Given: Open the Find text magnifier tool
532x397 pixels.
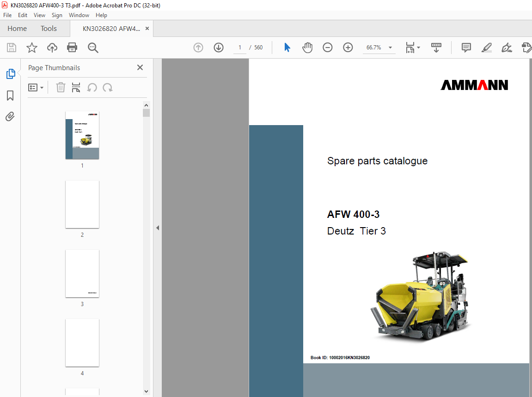Looking at the screenshot, I should click(93, 48).
